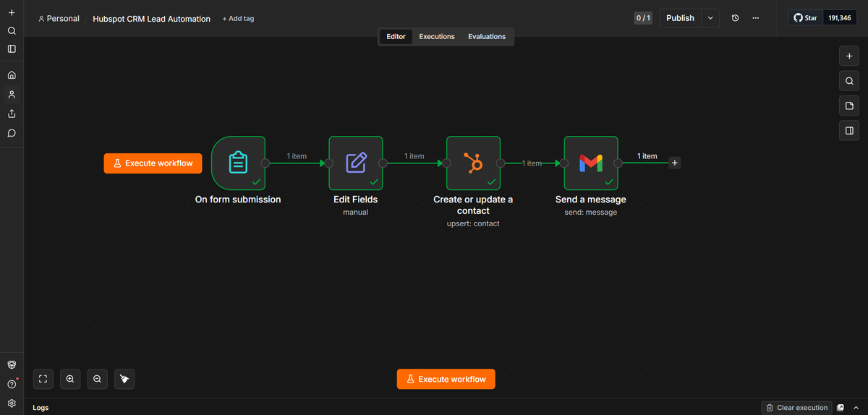
Task: Toggle the focus panel icon on right
Action: point(849,131)
